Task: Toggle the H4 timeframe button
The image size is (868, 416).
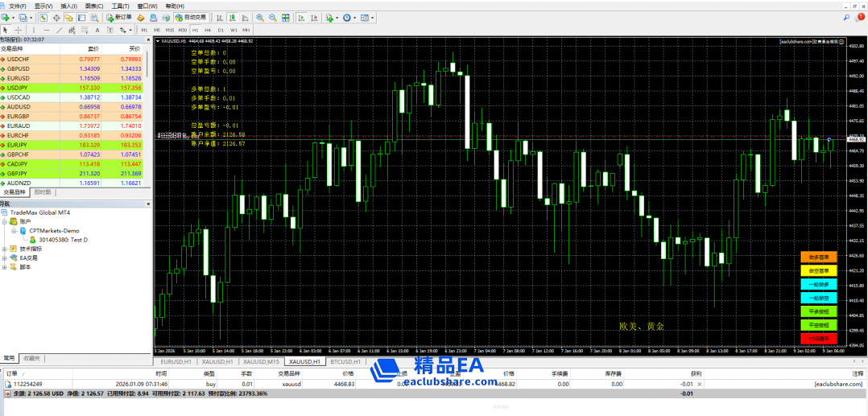Action: [x=207, y=30]
